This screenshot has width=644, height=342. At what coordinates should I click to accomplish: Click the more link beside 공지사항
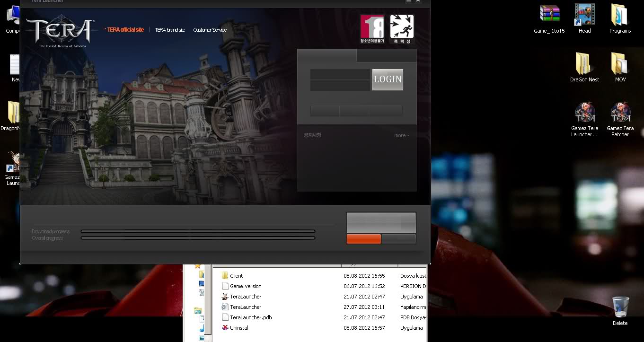(x=401, y=135)
